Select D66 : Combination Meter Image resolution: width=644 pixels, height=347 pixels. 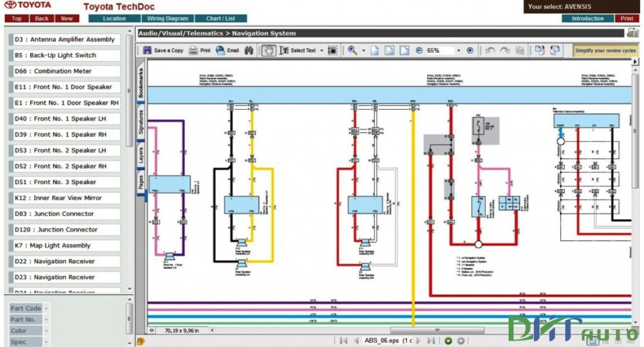(65, 71)
